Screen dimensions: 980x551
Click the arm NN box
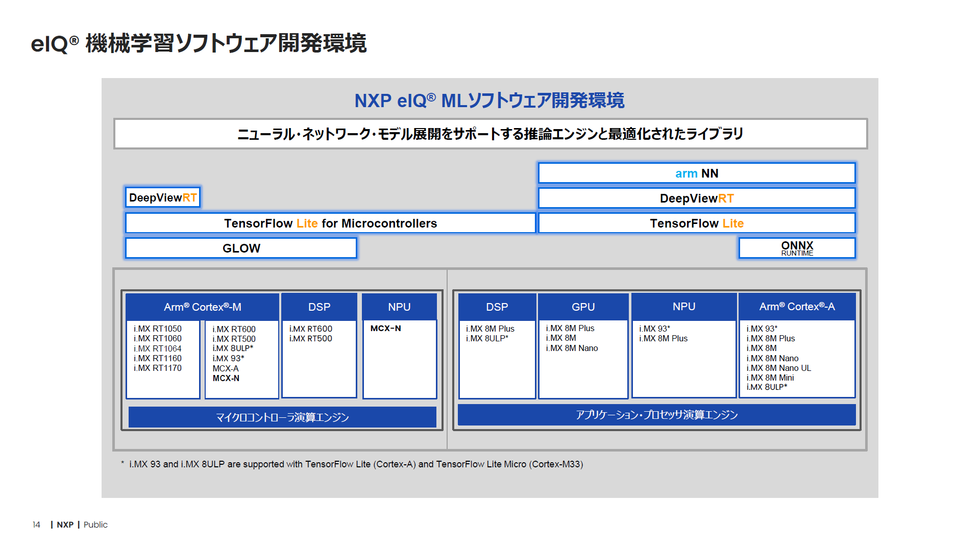(x=697, y=173)
